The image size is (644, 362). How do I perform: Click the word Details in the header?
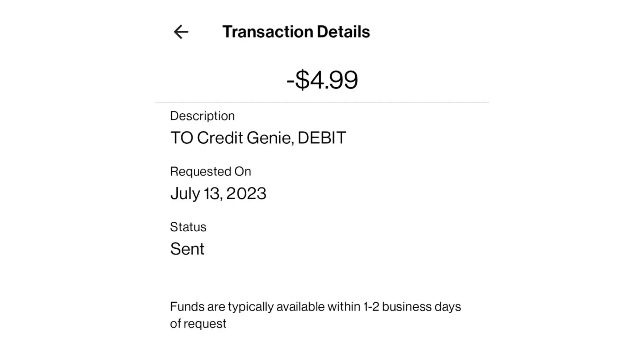343,32
